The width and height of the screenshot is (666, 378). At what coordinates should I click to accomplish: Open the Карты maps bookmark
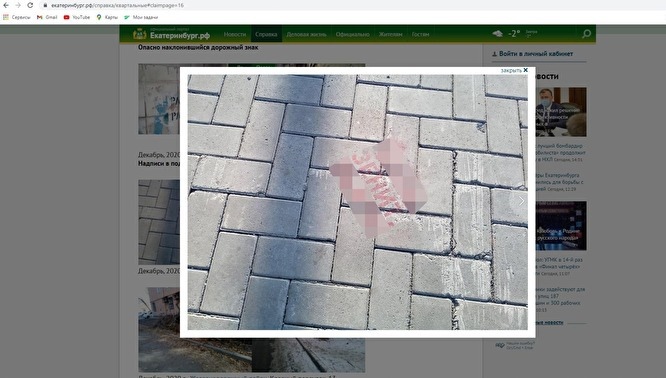[x=107, y=17]
